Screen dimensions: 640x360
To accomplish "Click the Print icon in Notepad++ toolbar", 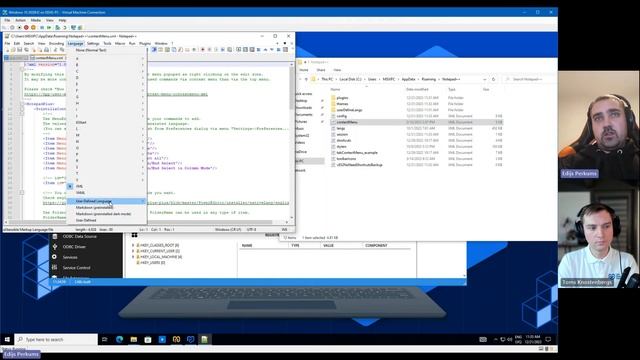I will point(47,50).
